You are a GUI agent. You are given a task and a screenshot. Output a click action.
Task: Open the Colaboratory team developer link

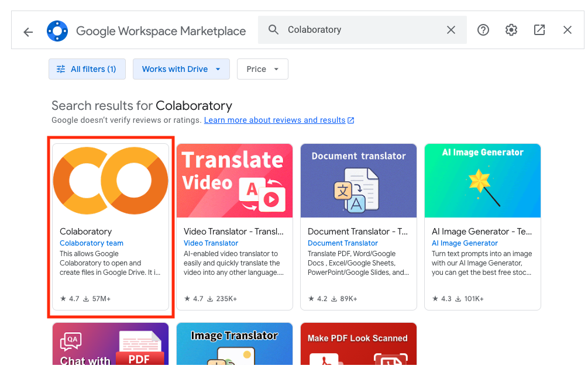point(91,243)
